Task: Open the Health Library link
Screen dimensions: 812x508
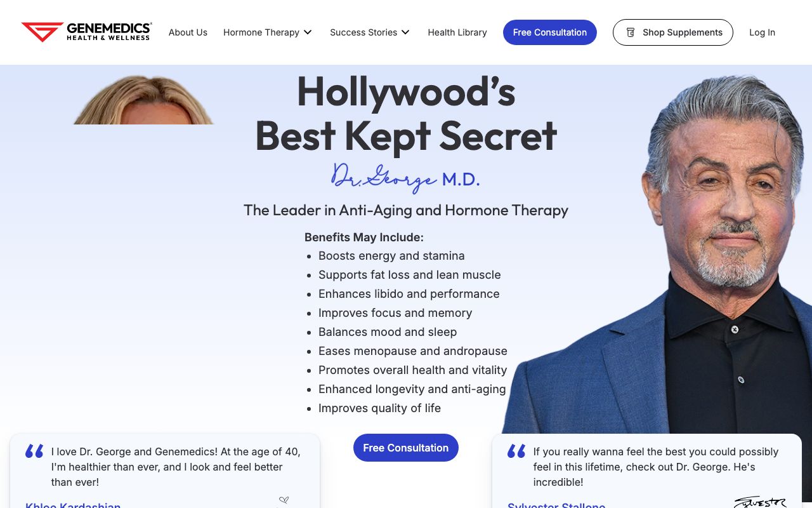Action: point(457,32)
